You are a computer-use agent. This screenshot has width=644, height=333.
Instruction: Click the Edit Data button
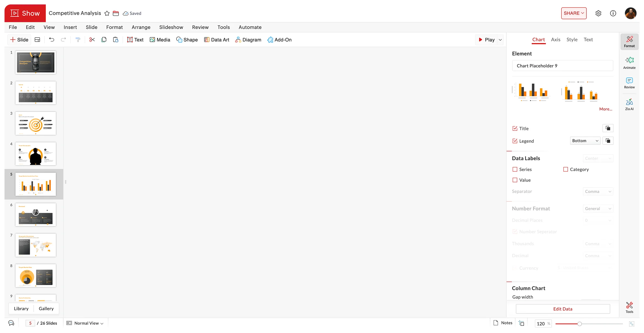[562, 309]
